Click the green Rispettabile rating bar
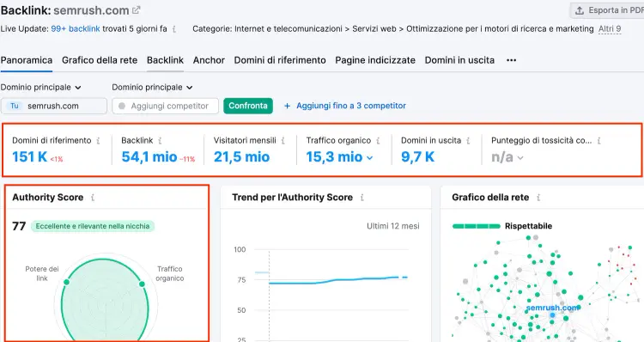Viewport: 644px width, 342px height. [x=477, y=226]
